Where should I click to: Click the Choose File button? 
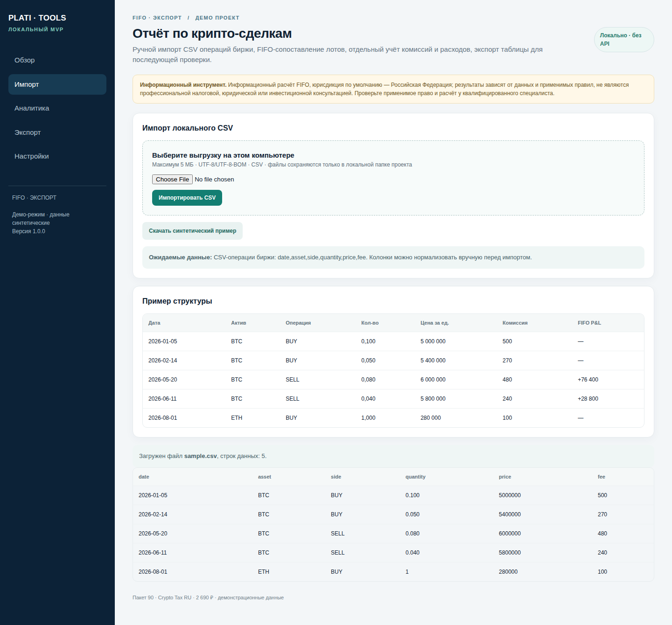pos(172,180)
